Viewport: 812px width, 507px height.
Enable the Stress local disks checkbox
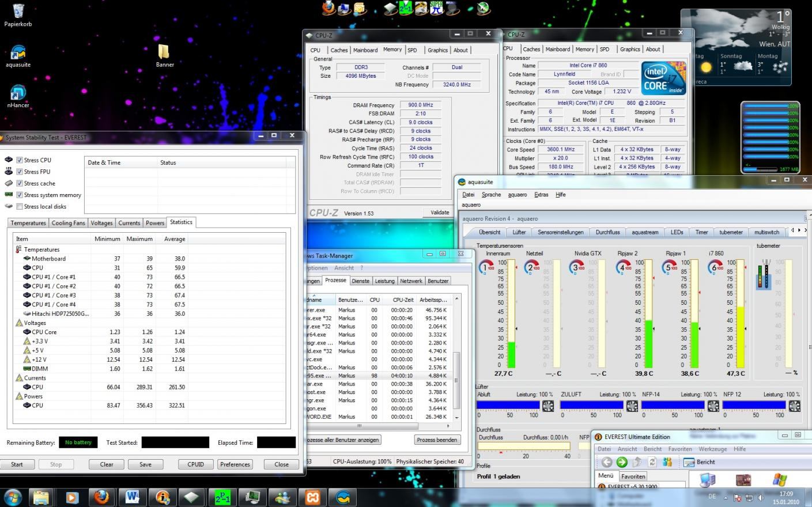click(20, 206)
